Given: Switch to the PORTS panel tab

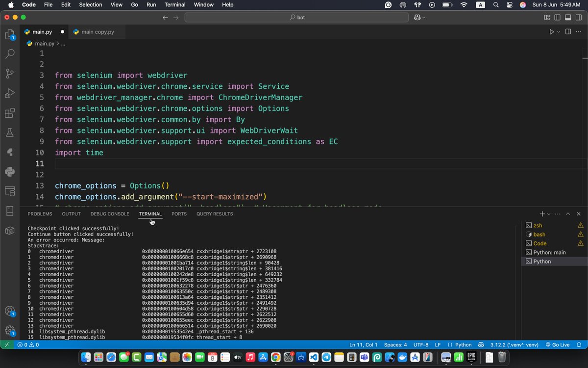Looking at the screenshot, I should coord(179,214).
